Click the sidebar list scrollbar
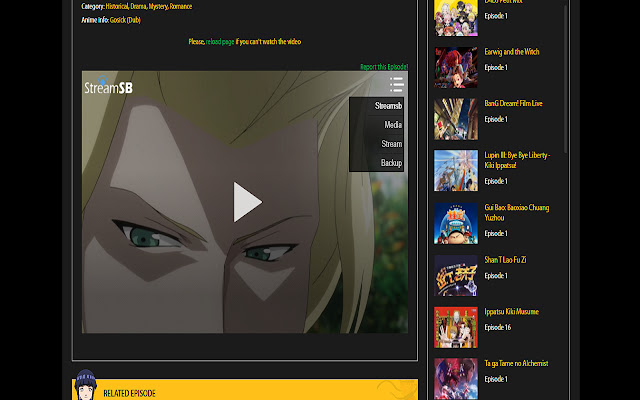 point(565,80)
